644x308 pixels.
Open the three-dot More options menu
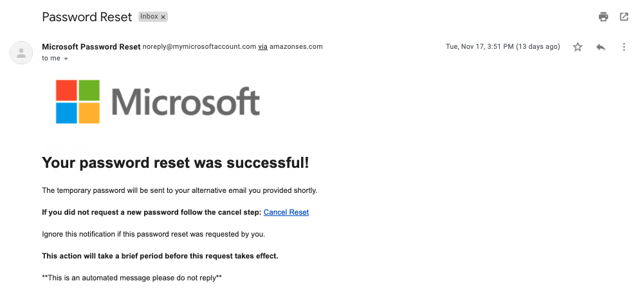click(x=623, y=47)
